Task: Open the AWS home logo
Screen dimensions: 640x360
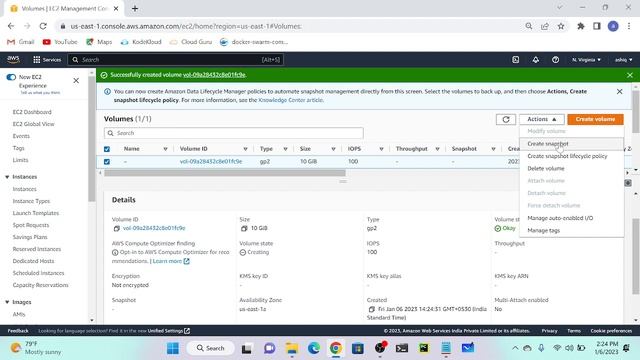Action: tap(13, 60)
